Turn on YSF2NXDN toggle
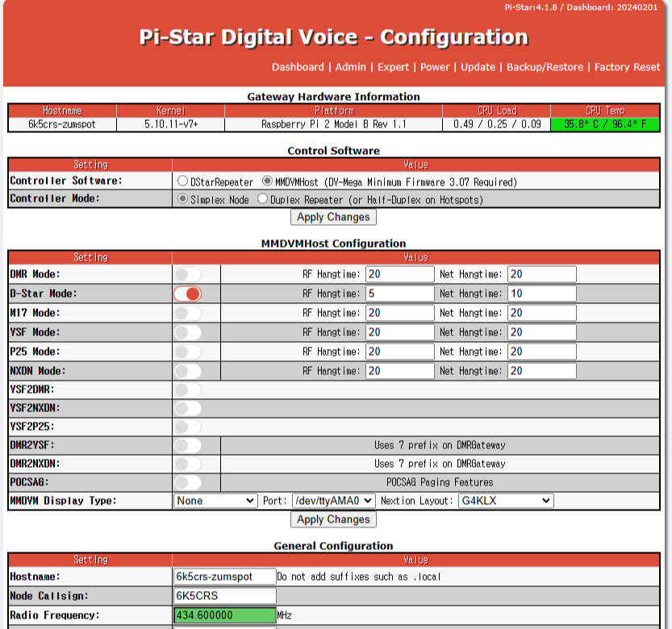 [188, 408]
